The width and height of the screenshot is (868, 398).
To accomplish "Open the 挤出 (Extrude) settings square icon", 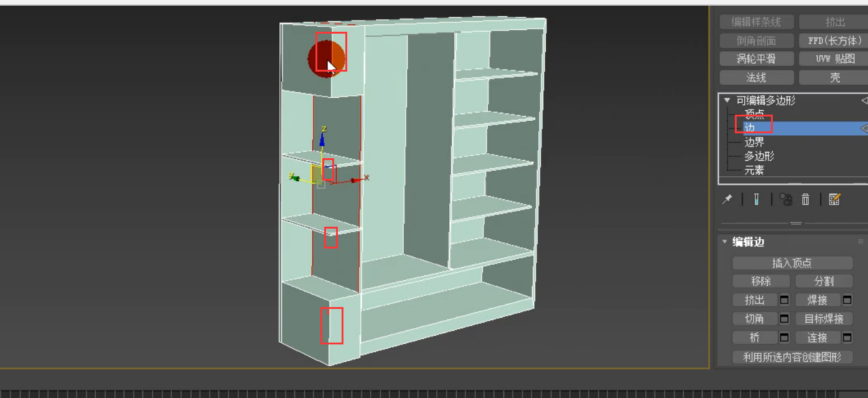I will point(785,300).
